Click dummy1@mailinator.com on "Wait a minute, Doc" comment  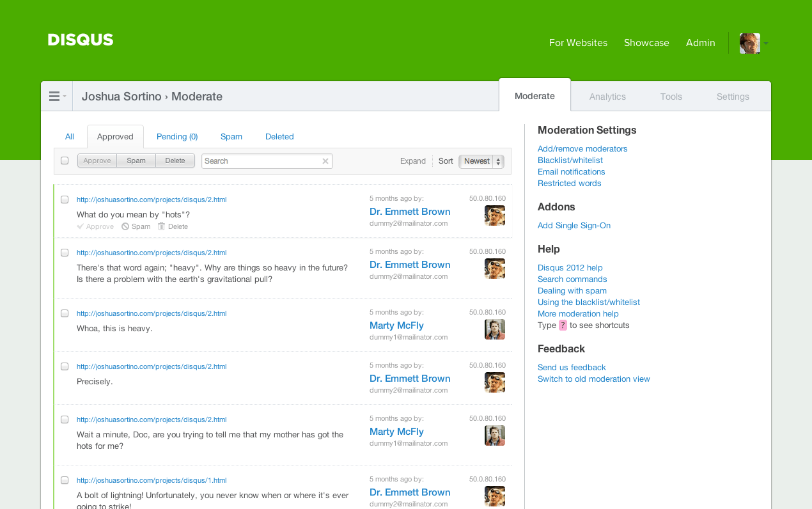[x=409, y=442]
